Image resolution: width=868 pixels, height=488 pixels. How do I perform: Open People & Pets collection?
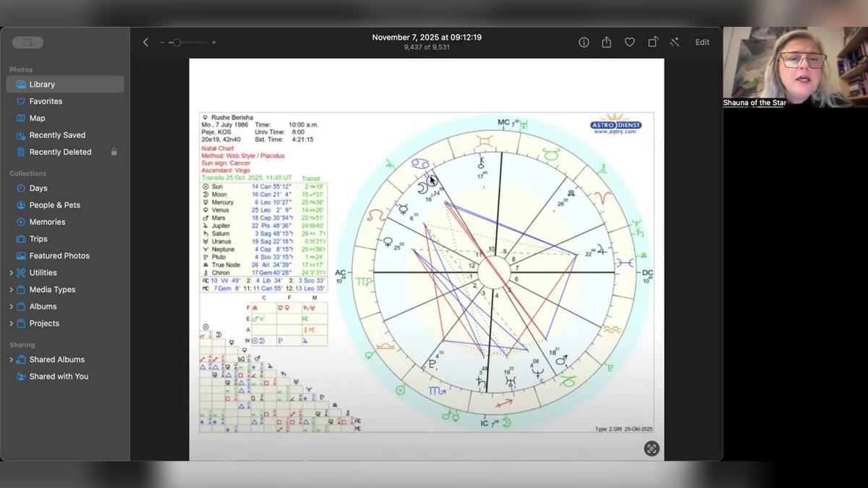click(x=54, y=206)
